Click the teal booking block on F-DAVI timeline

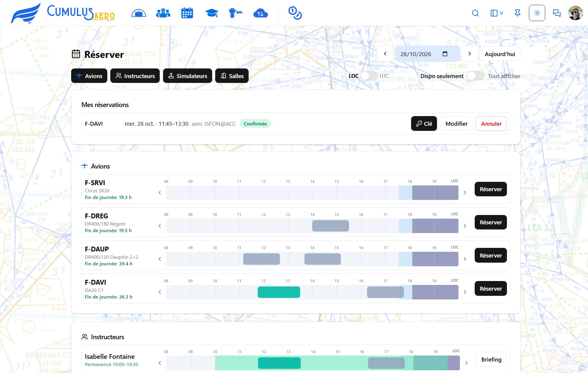[x=279, y=292]
